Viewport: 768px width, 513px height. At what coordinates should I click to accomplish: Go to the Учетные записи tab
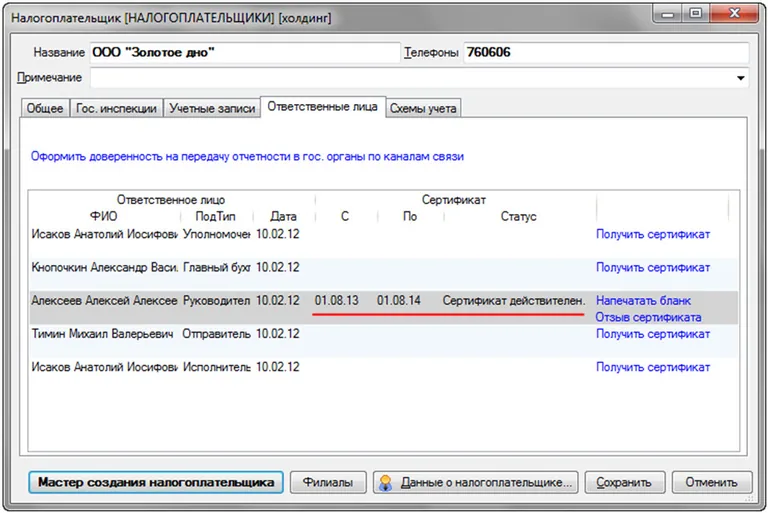(210, 108)
